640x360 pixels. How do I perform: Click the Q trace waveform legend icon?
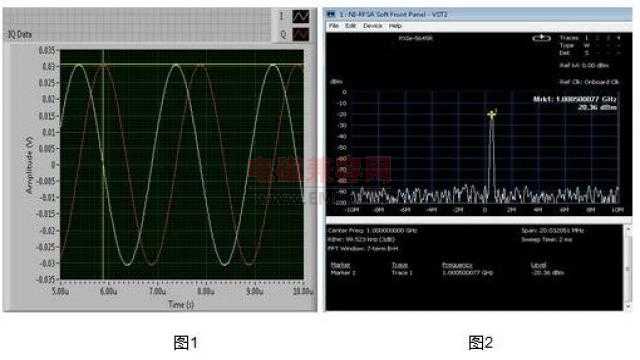(301, 35)
